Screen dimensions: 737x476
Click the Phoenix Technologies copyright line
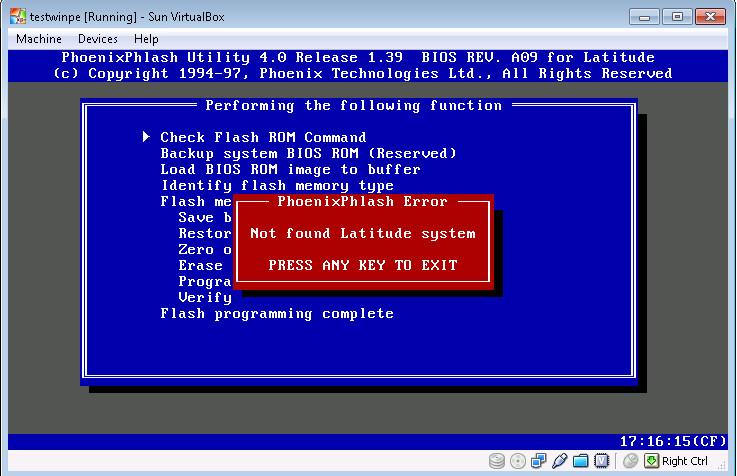tap(362, 74)
